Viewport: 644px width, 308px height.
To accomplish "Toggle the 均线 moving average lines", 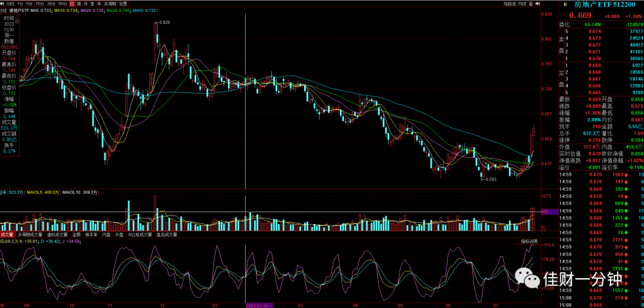I will point(522,4).
